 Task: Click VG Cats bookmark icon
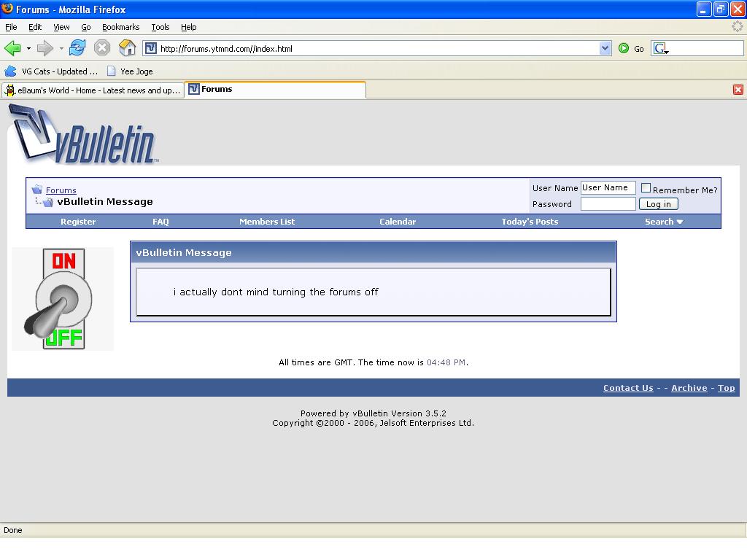pyautogui.click(x=10, y=71)
